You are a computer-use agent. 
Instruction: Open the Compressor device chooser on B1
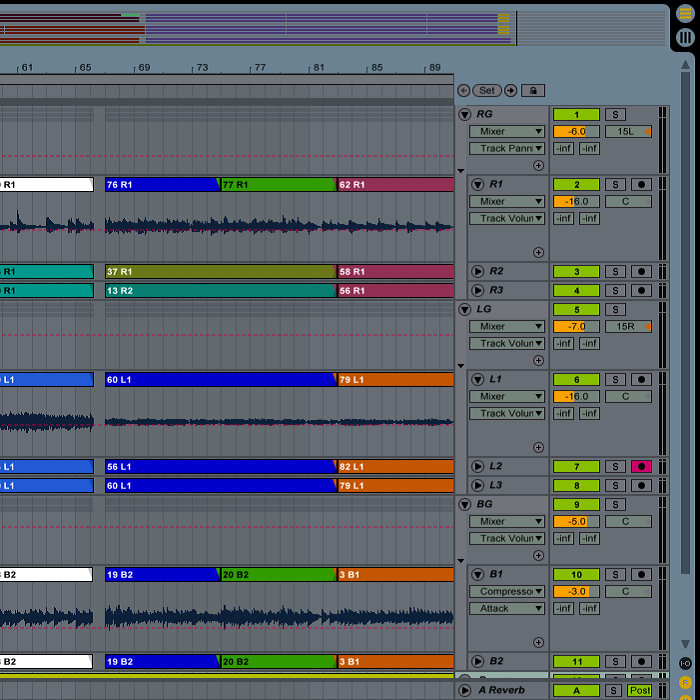tap(507, 592)
